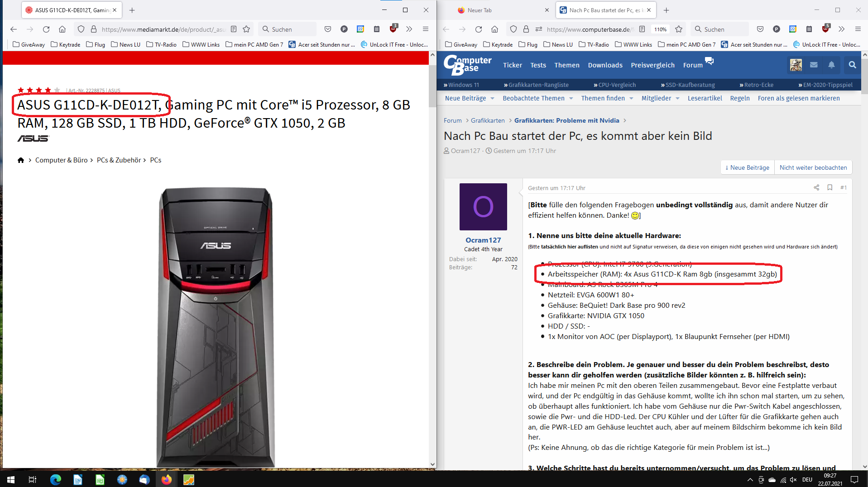This screenshot has width=868, height=487.
Task: Go back in left browser window
Action: click(14, 29)
